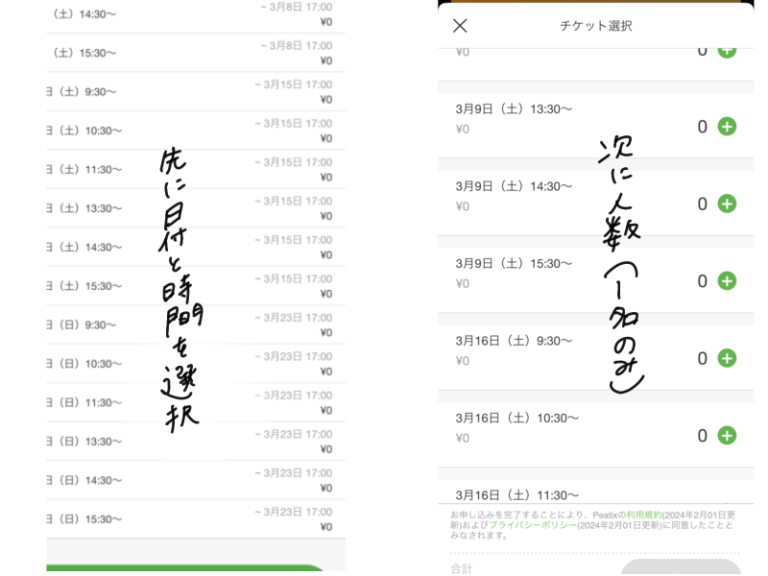
Task: Increase quantity for 3月9日 15:30〜 ticket
Action: (727, 281)
